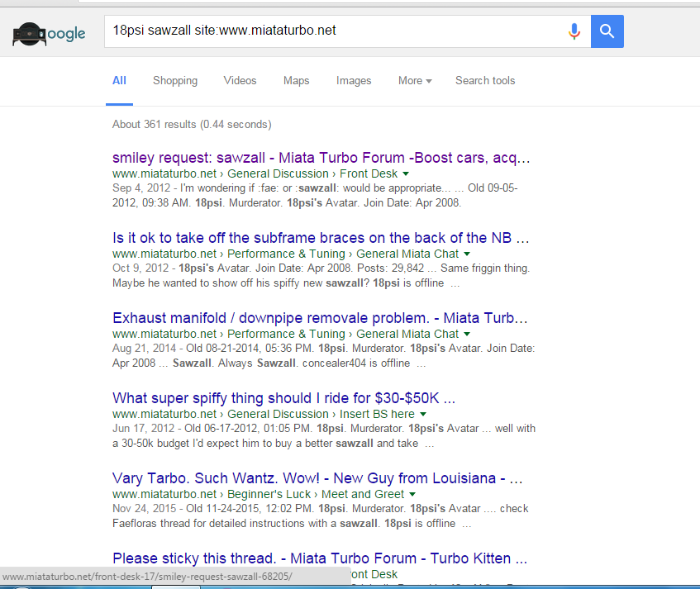
Task: Click snippet text starting 'Sep 4, 2012'
Action: [315, 196]
